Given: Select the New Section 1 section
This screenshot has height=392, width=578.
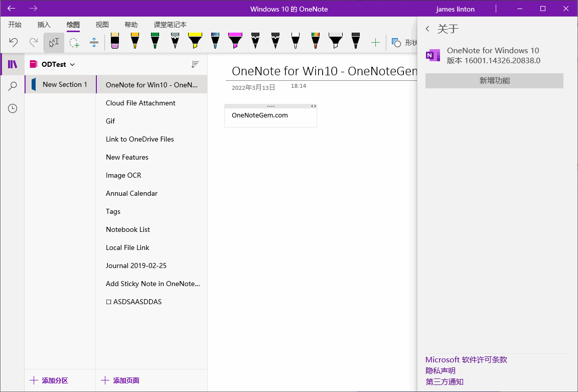Looking at the screenshot, I should [60, 84].
